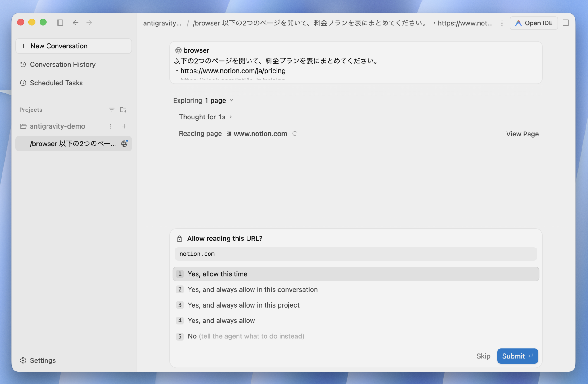Click the notion.com pricing URL in message
Image resolution: width=588 pixels, height=384 pixels.
coord(233,71)
